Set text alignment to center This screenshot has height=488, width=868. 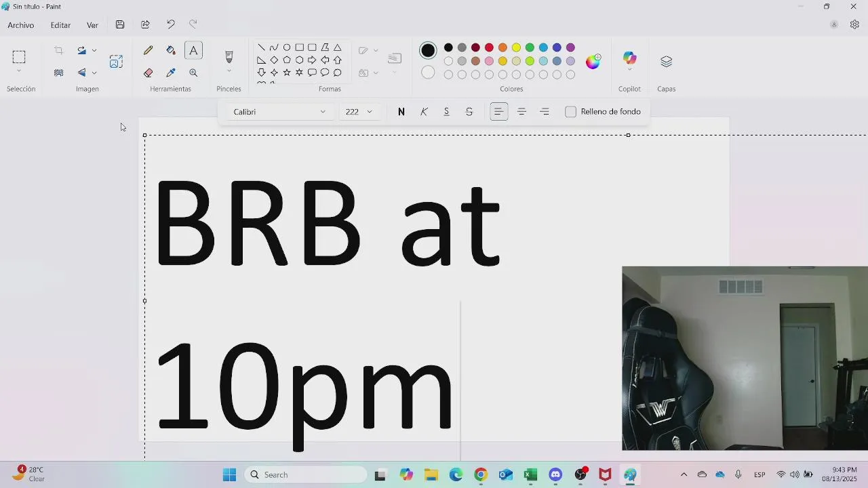(521, 112)
